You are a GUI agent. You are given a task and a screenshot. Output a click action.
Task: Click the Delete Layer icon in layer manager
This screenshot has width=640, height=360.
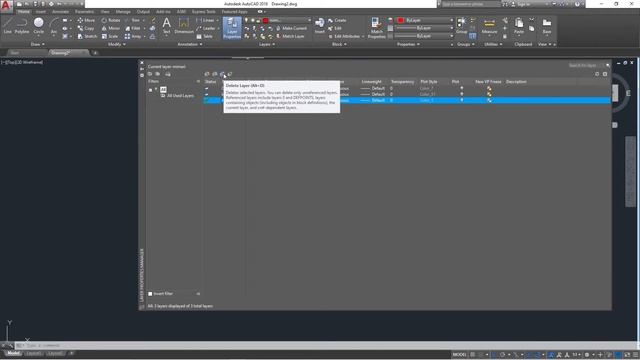point(222,74)
